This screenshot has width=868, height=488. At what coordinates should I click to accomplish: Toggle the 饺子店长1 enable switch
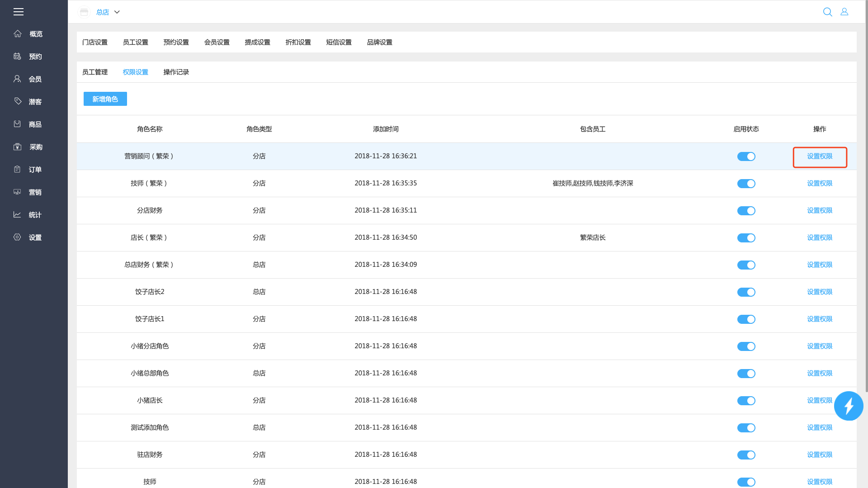click(x=746, y=319)
